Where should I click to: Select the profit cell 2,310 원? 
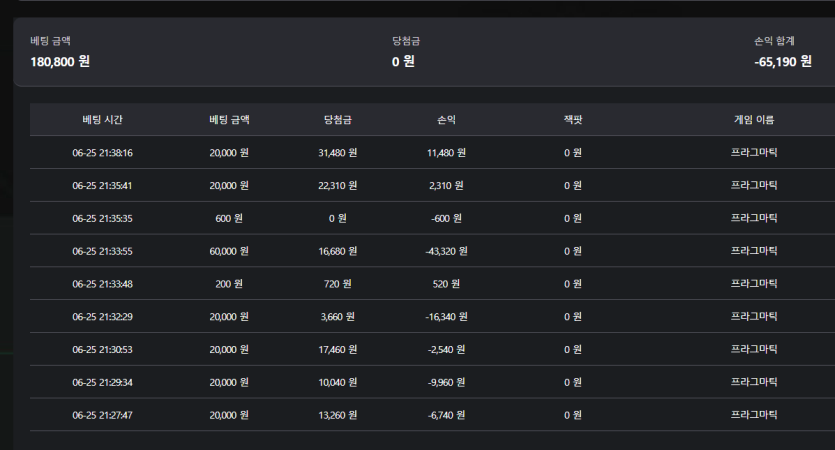446,186
